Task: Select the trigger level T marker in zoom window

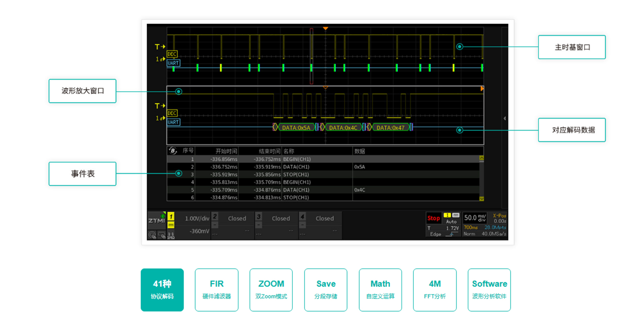Action: [160, 106]
